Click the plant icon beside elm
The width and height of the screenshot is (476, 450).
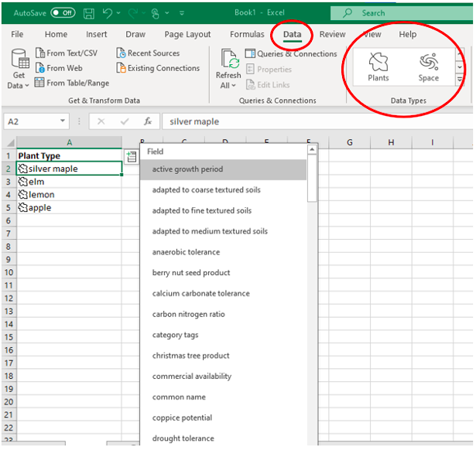click(22, 182)
